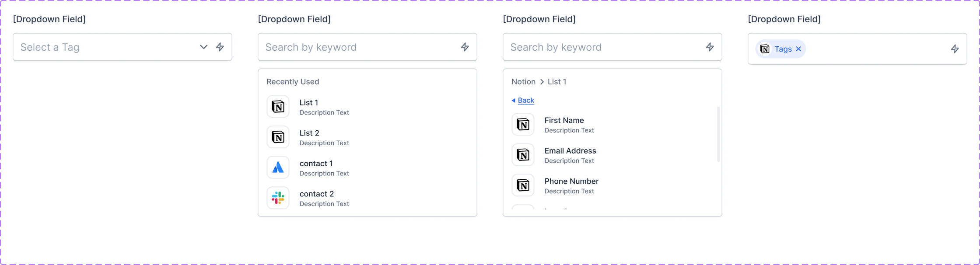980x265 pixels.
Task: Click lightning bolt in Notion List 1 search field
Action: [710, 47]
